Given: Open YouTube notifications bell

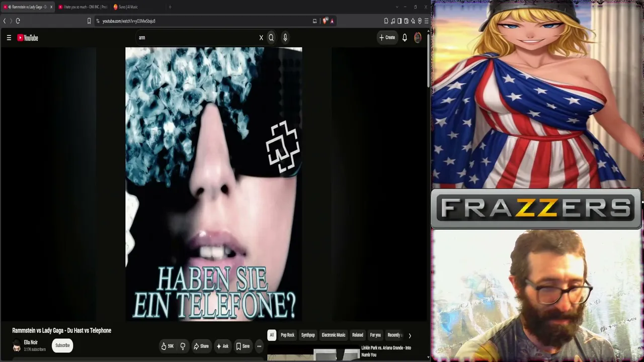Looking at the screenshot, I should coord(405,38).
